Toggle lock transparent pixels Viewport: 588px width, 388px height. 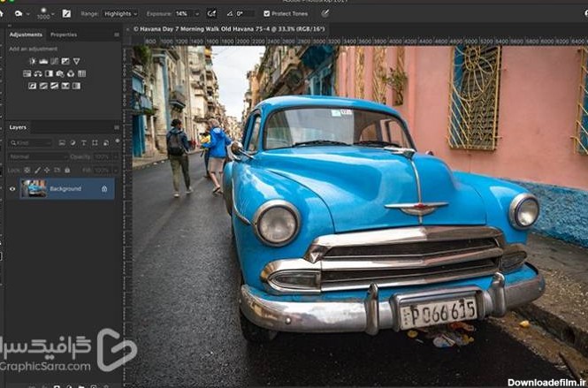pos(27,171)
